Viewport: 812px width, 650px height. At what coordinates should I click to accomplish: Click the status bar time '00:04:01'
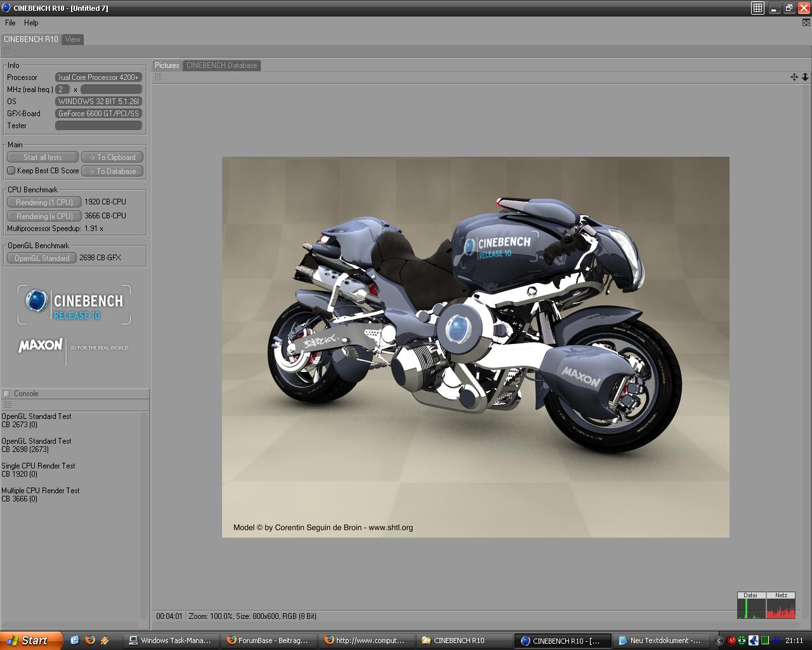tap(169, 616)
